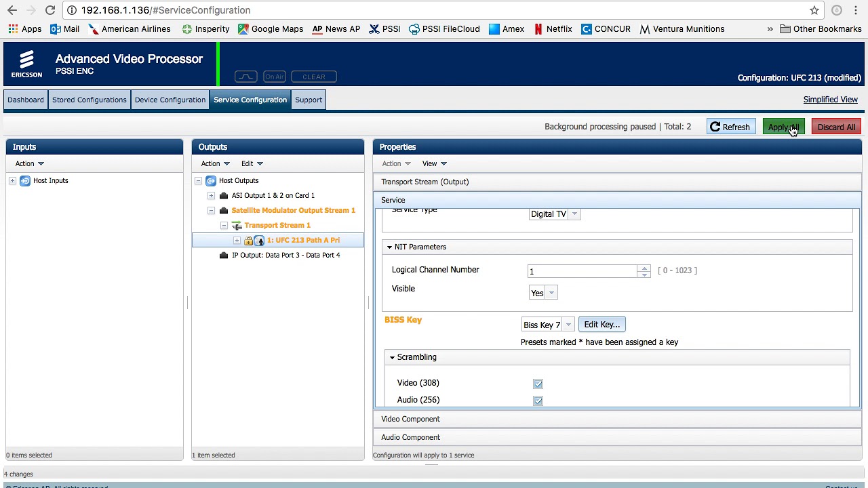Click the Host Inputs icon
Image resolution: width=868 pixels, height=488 pixels.
[x=25, y=181]
